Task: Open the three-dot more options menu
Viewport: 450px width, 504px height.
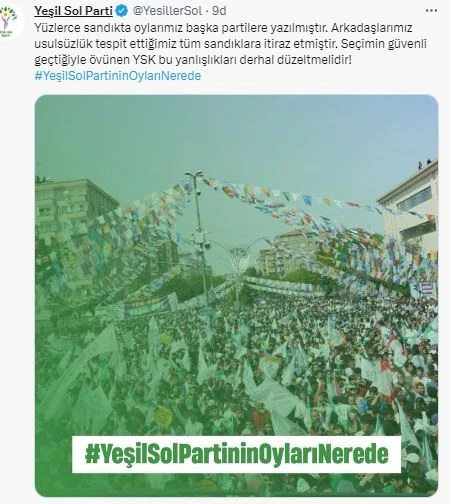Action: [x=431, y=11]
